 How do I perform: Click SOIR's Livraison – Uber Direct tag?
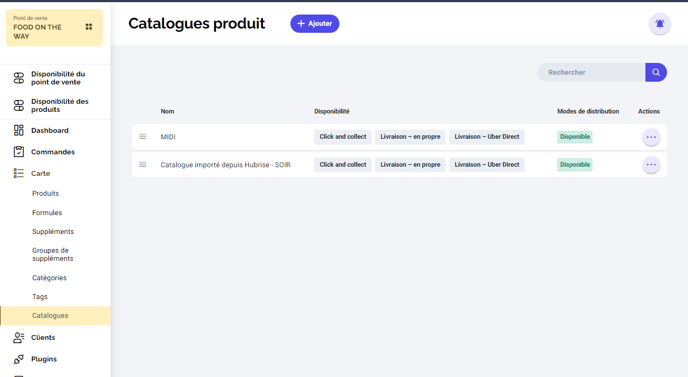coord(487,165)
